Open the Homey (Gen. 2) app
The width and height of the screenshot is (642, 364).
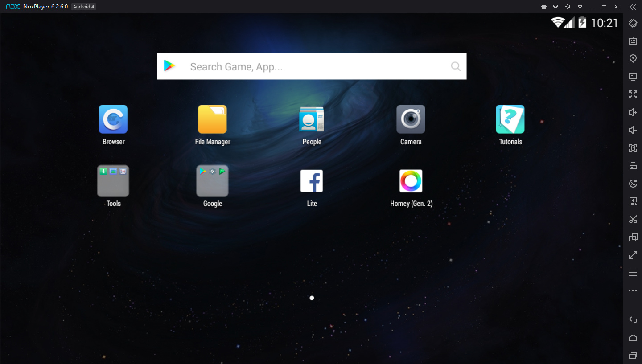tap(411, 181)
